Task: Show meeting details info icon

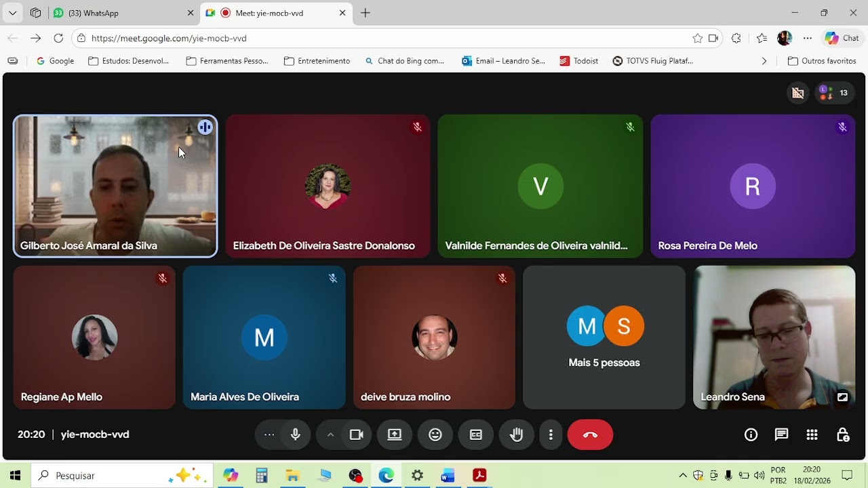Action: (x=751, y=434)
